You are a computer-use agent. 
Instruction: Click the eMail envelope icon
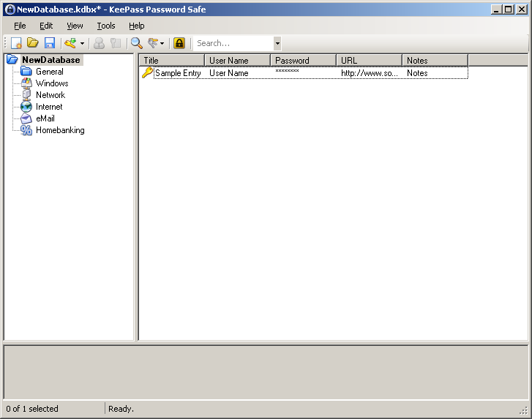(26, 118)
